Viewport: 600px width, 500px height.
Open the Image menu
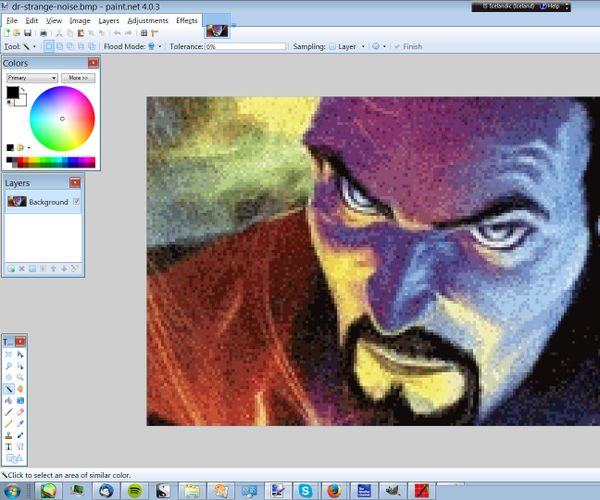pos(80,21)
